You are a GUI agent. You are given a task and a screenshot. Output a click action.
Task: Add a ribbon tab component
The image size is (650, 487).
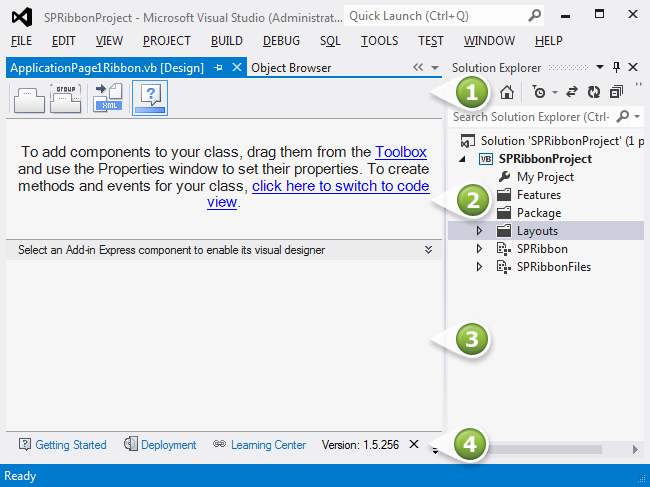(29, 98)
